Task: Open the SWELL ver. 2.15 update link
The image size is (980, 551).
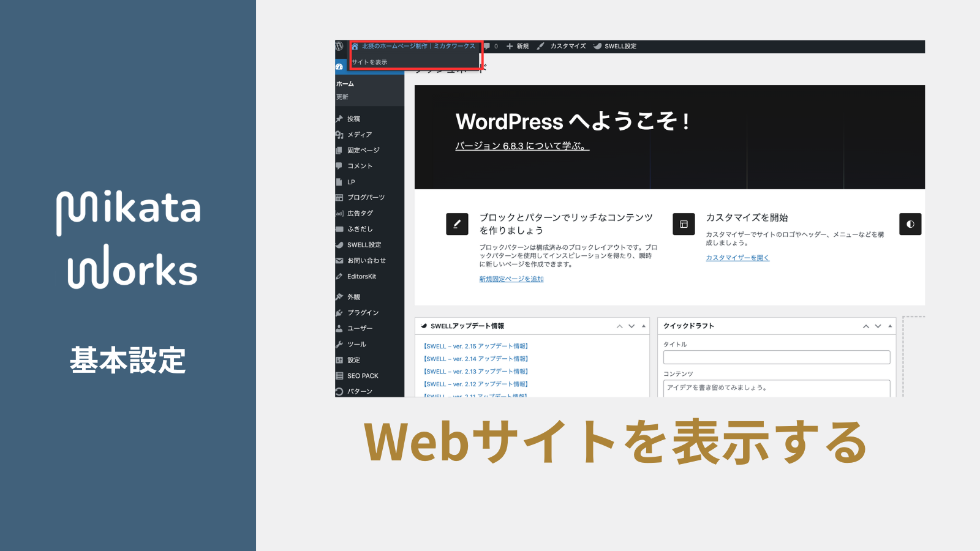Action: coord(476,347)
